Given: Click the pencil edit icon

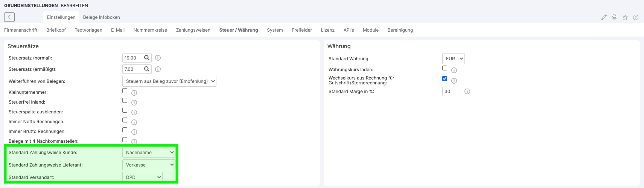Looking at the screenshot, I should click(x=604, y=17).
